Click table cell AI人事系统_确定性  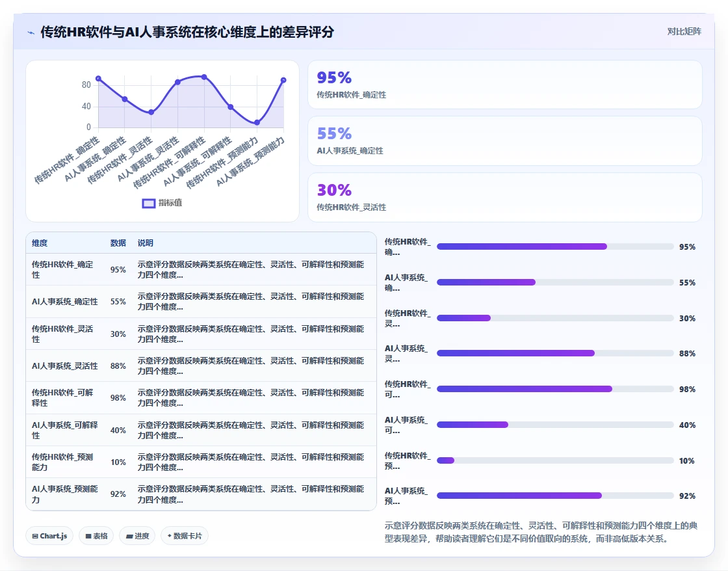pos(64,302)
